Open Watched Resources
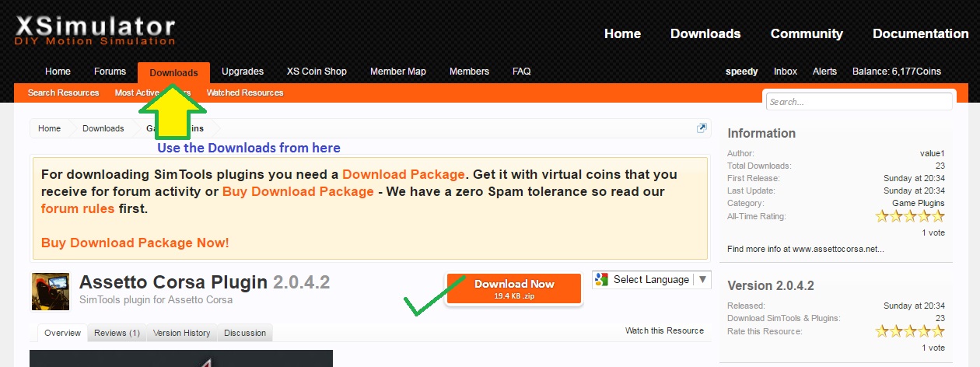Screen dimensions: 980x367 click(x=244, y=93)
